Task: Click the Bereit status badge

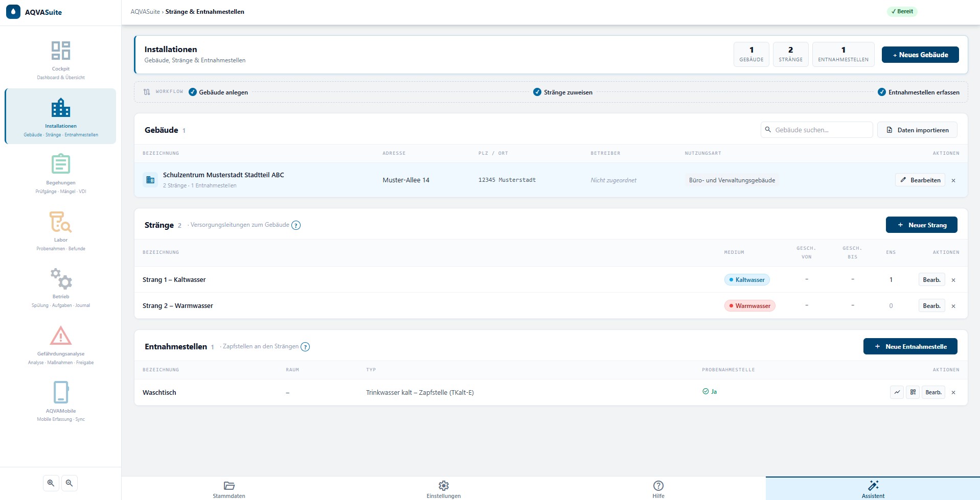Action: (x=902, y=11)
